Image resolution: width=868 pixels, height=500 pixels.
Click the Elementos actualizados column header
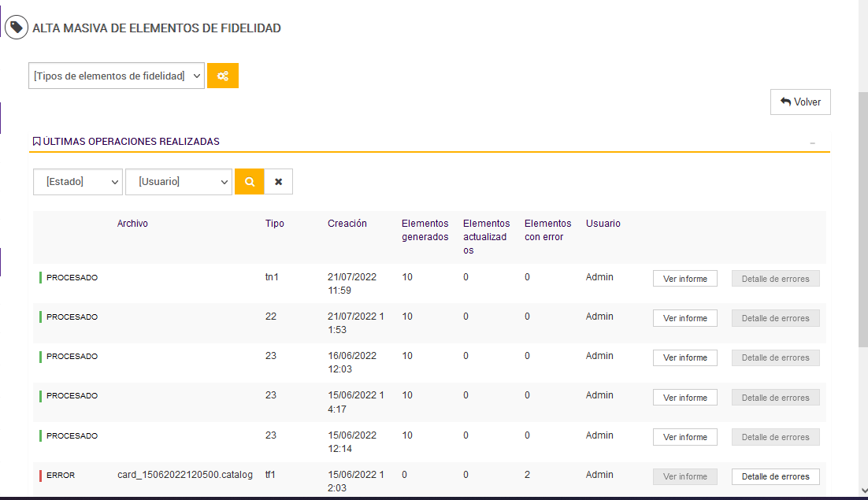point(487,237)
